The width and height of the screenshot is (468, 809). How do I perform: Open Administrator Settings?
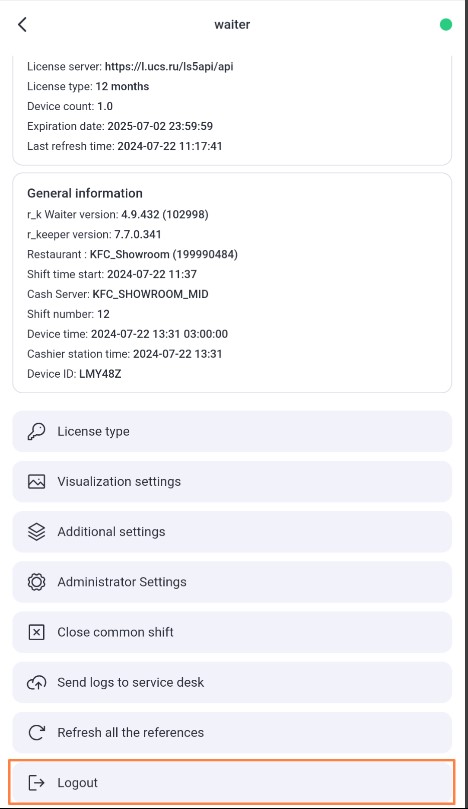232,582
